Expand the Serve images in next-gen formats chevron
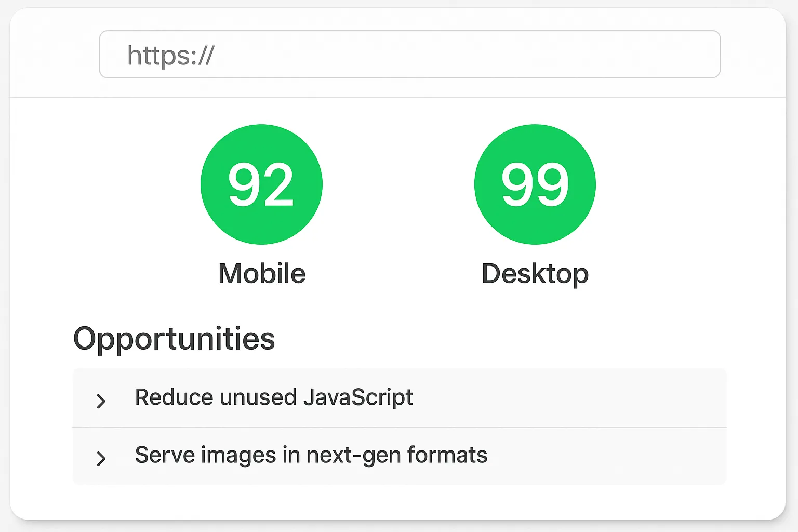 click(x=101, y=458)
